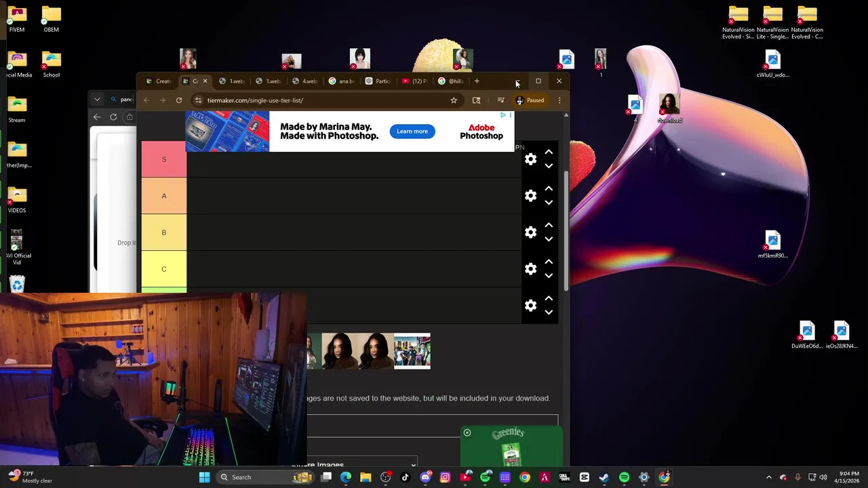Click the taskbar Search box

tap(266, 477)
